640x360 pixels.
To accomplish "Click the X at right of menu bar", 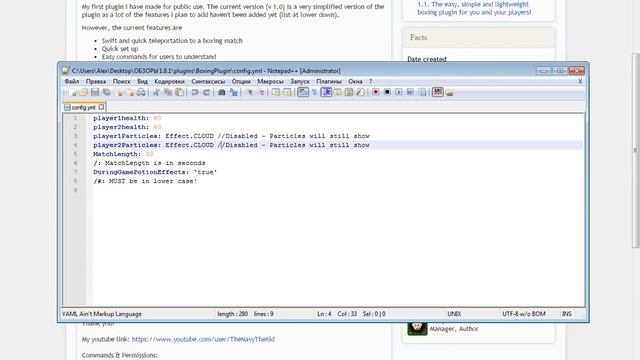I will tap(580, 82).
